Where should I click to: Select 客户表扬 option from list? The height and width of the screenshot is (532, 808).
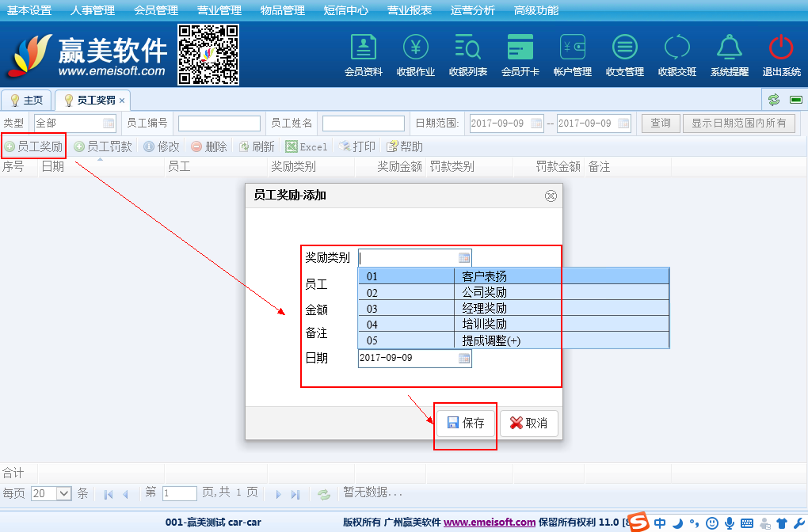(x=483, y=276)
